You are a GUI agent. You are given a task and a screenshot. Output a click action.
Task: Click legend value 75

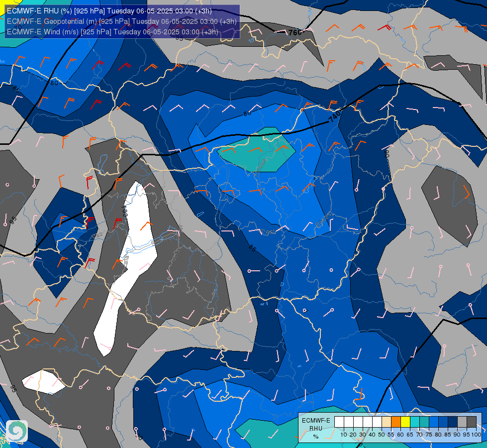(429, 435)
